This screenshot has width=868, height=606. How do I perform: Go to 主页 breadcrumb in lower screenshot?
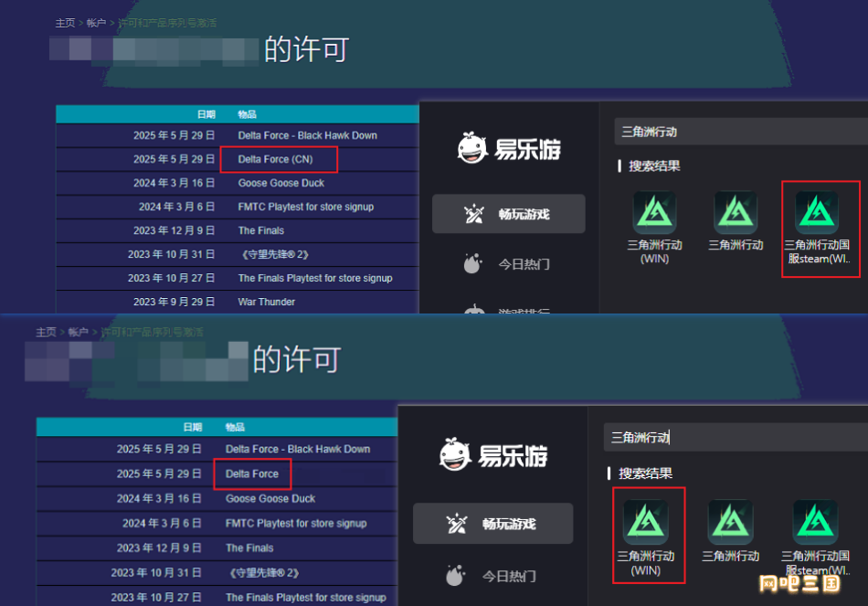coord(46,332)
